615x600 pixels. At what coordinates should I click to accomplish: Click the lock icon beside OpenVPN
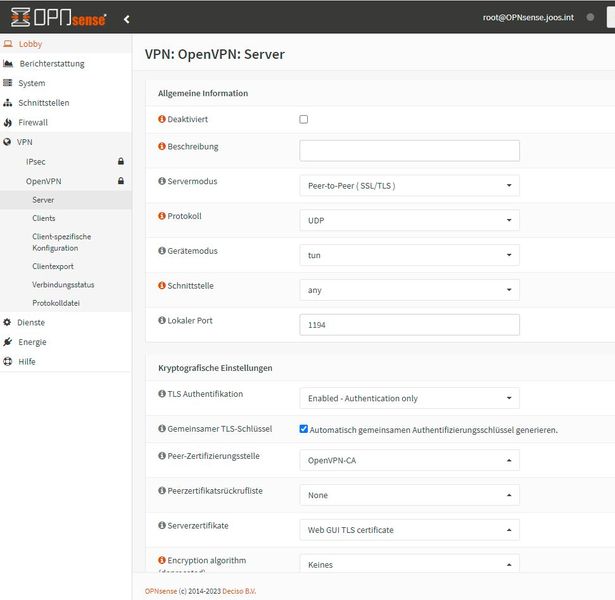pos(121,181)
